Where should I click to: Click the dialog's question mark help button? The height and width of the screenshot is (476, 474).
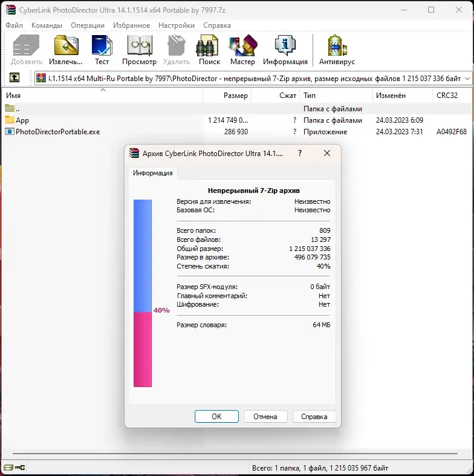(x=300, y=153)
